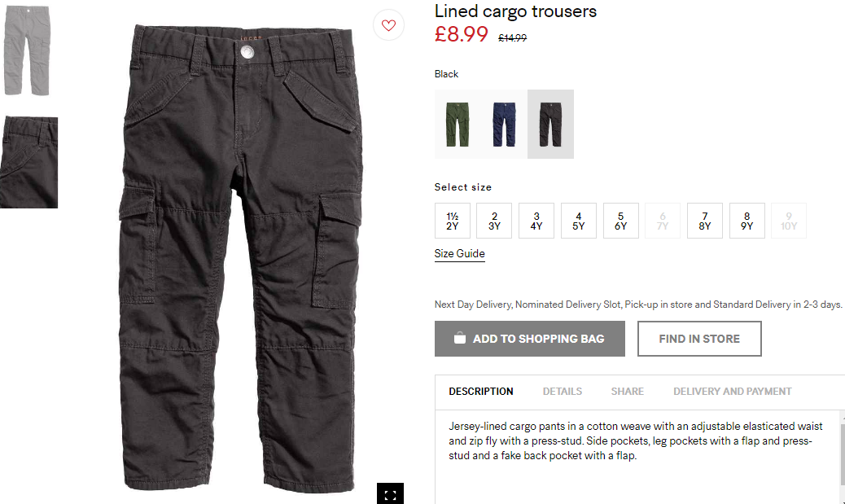Choose size 4-5Y
The width and height of the screenshot is (845, 504).
pos(578,221)
